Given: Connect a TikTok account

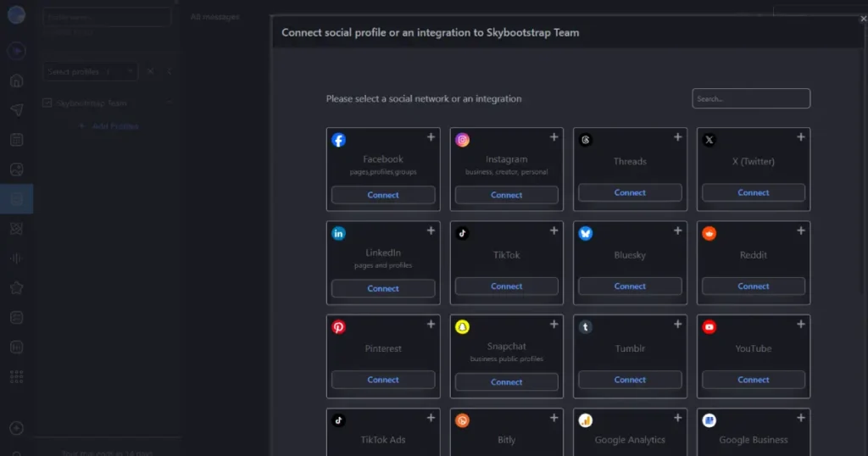Looking at the screenshot, I should tap(507, 286).
